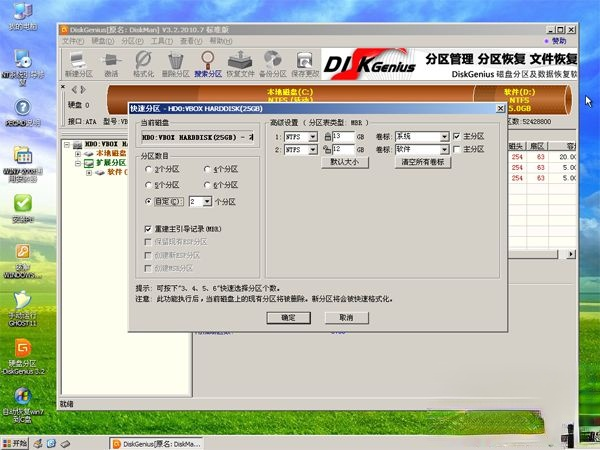Open the 查看(V) menu

pyautogui.click(x=191, y=41)
